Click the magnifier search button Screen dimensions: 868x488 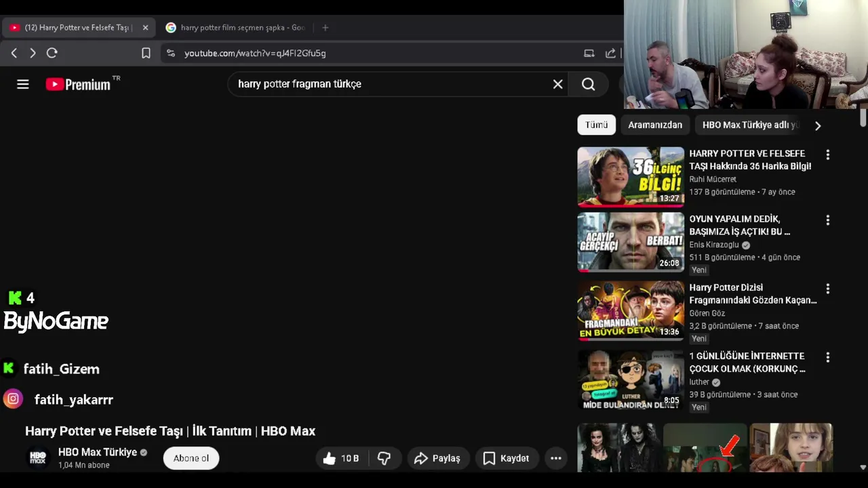click(588, 84)
